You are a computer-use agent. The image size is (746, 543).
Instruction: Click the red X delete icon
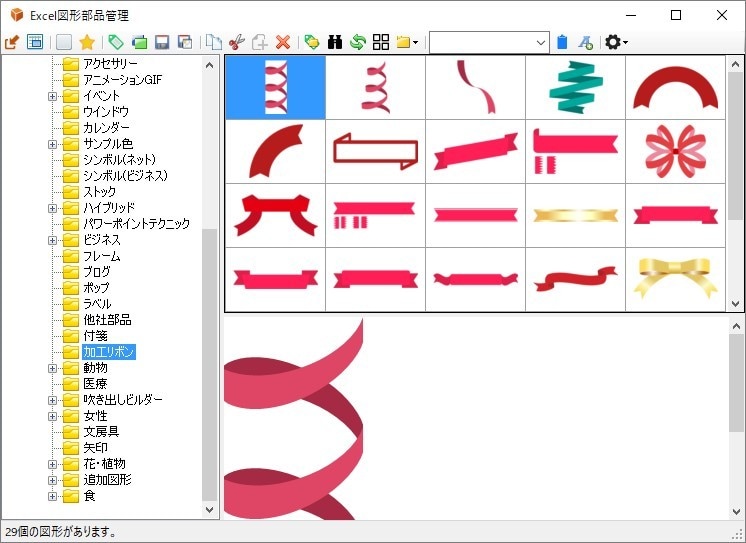click(283, 42)
